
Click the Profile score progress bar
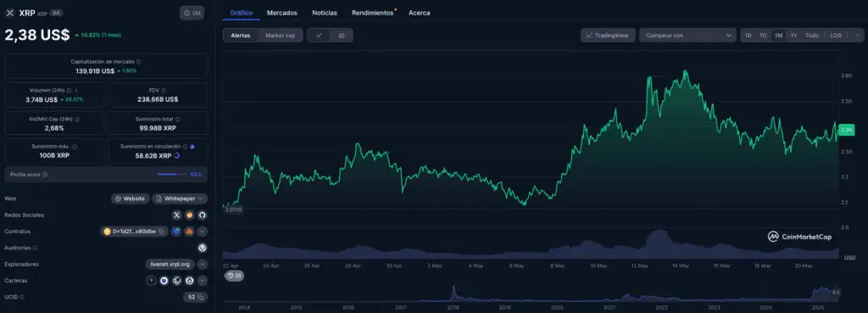pyautogui.click(x=172, y=175)
